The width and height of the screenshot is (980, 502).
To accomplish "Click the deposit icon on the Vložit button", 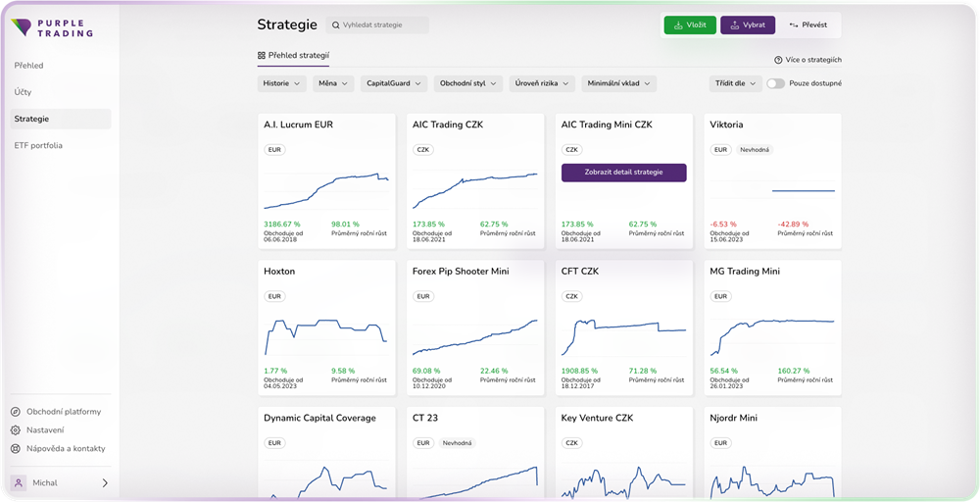I will tap(678, 25).
